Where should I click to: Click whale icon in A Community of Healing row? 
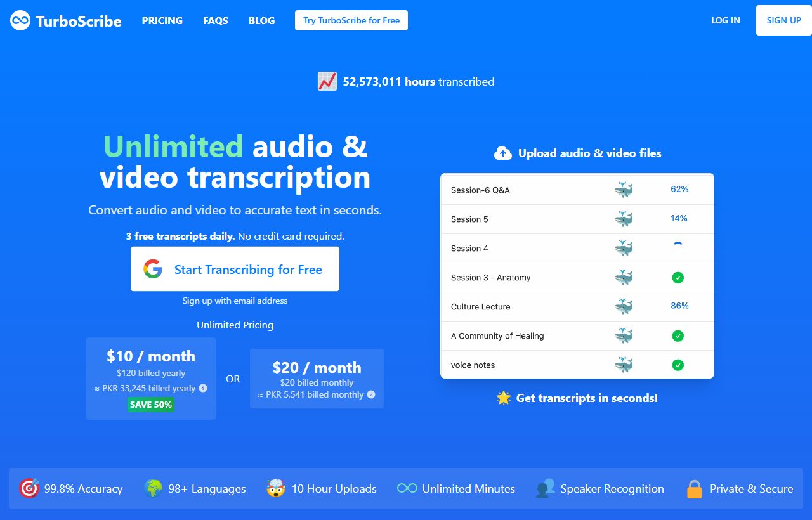coord(624,335)
